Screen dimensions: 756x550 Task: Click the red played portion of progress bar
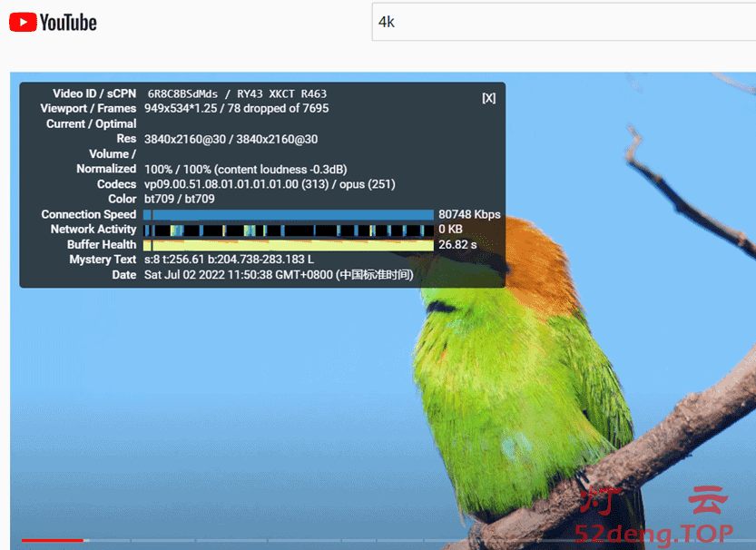pyautogui.click(x=51, y=540)
